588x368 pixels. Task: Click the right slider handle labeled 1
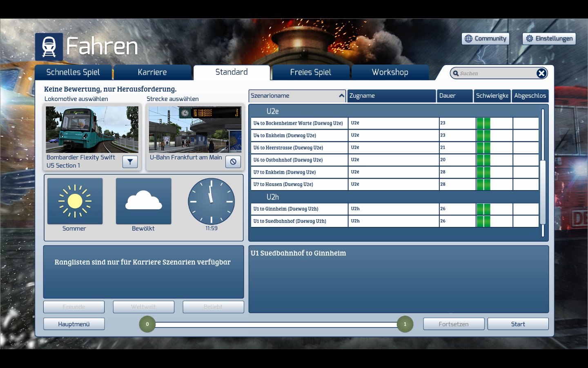[x=405, y=324]
